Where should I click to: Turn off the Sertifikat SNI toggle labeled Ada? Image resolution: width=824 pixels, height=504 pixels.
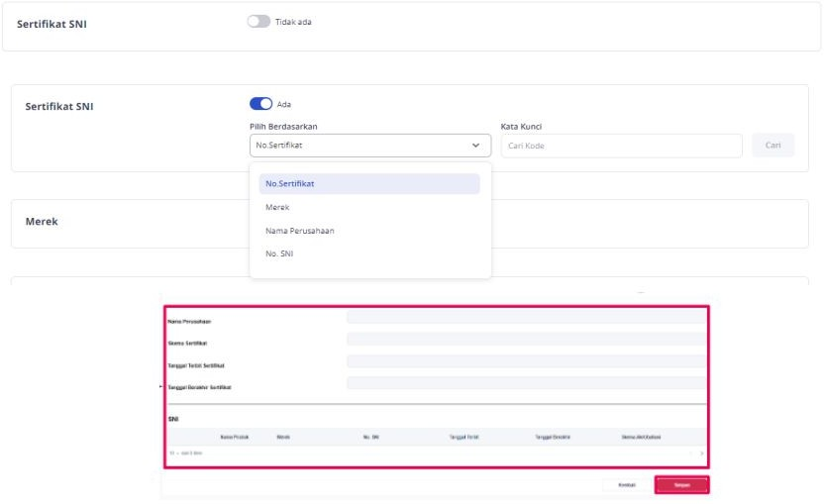(x=259, y=104)
